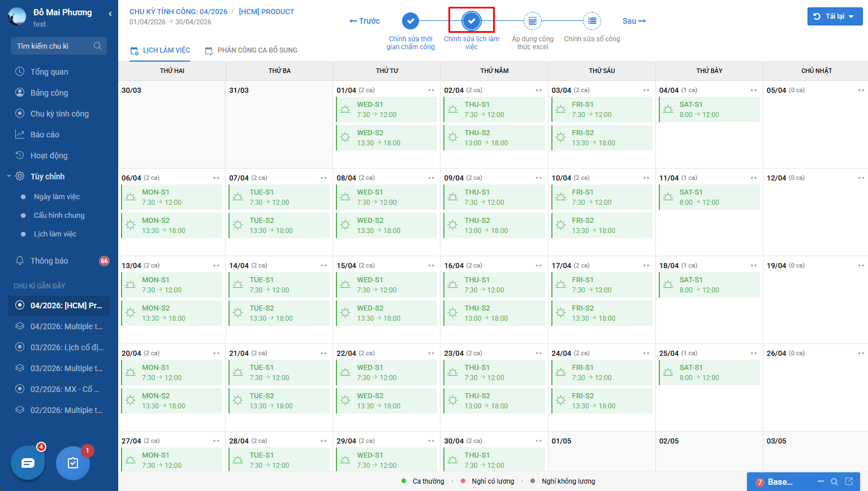Click sun icon of MON-S2 on 13/04
Viewport: 868px width, 491px height.
point(131,313)
